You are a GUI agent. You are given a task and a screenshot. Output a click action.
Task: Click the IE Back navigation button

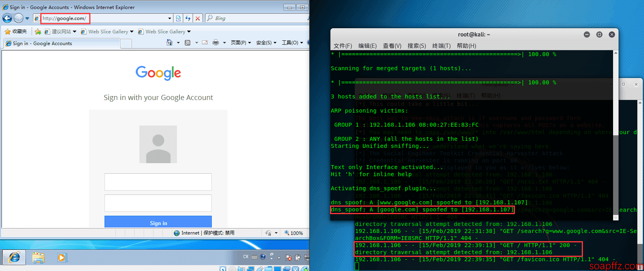7,18
